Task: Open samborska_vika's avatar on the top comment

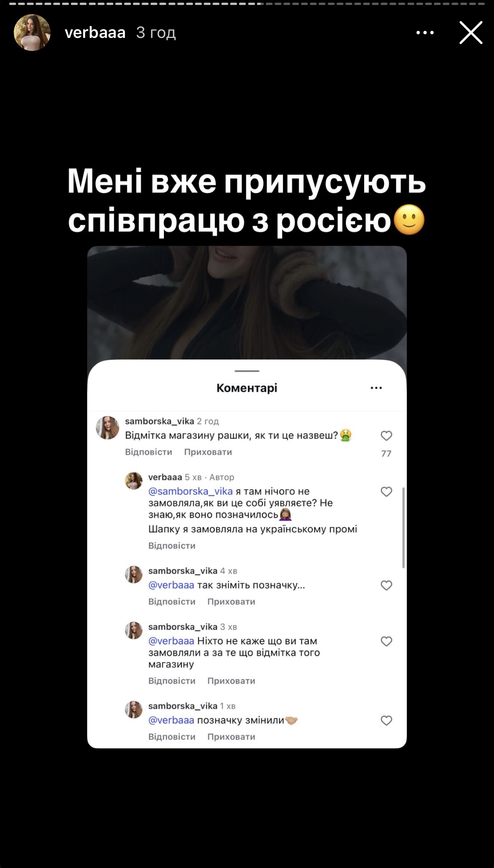Action: (x=107, y=428)
